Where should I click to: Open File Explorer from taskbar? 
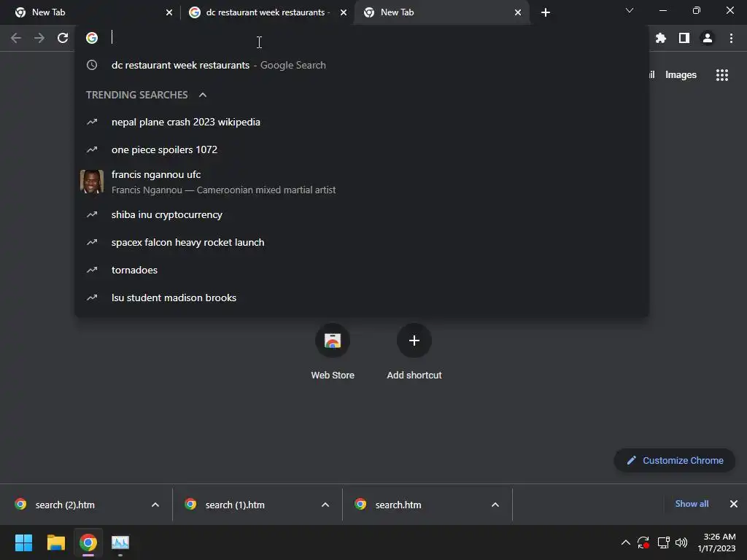(x=55, y=542)
